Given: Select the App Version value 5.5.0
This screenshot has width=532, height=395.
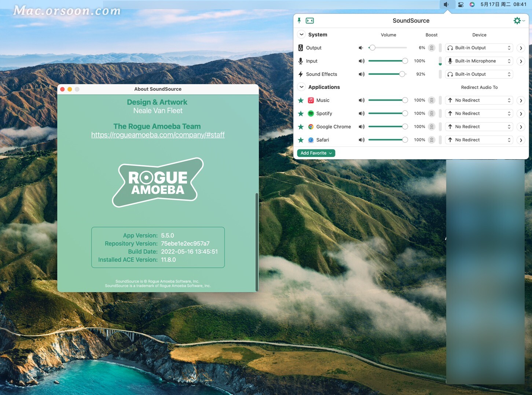Looking at the screenshot, I should point(168,236).
